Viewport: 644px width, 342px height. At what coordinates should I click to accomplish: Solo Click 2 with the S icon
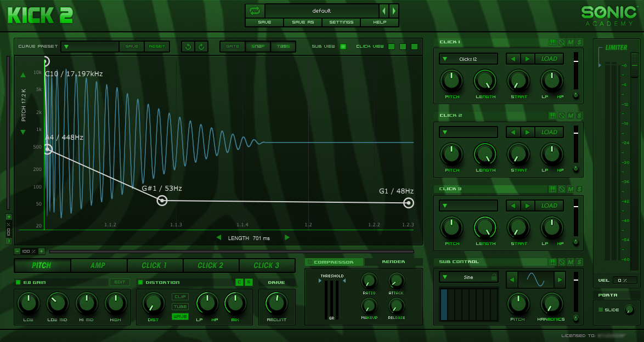coord(579,116)
